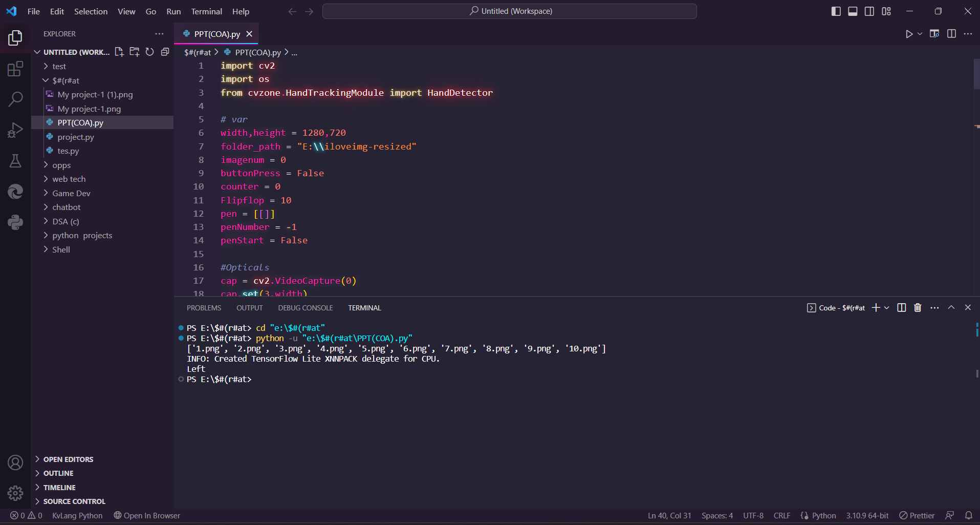Open the Testing flask view

15,161
